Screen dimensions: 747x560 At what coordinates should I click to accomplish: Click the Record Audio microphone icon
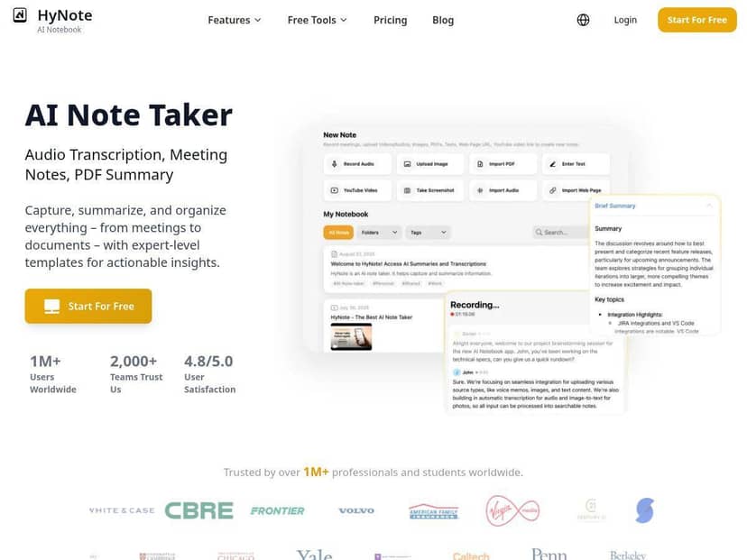335,165
